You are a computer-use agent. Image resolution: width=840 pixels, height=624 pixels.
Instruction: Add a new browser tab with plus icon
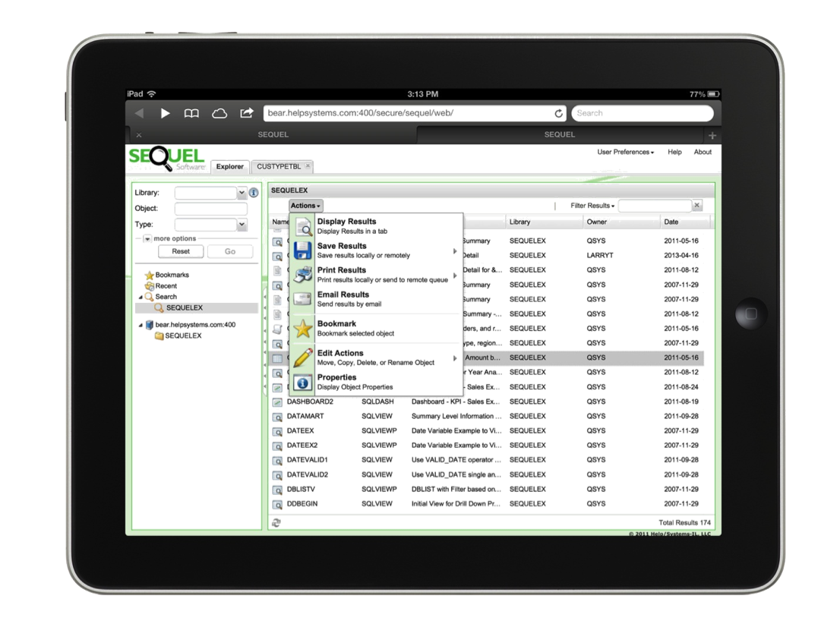coord(712,136)
